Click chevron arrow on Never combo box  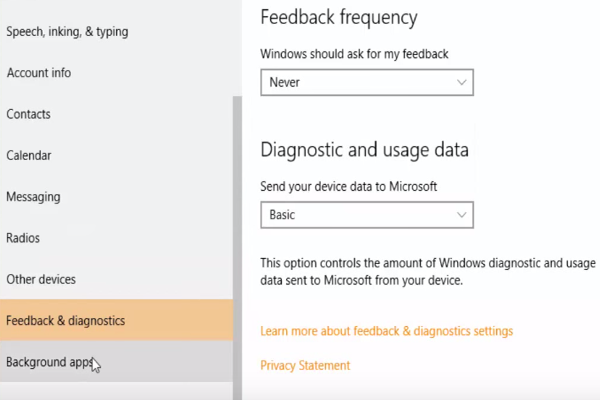(x=461, y=82)
